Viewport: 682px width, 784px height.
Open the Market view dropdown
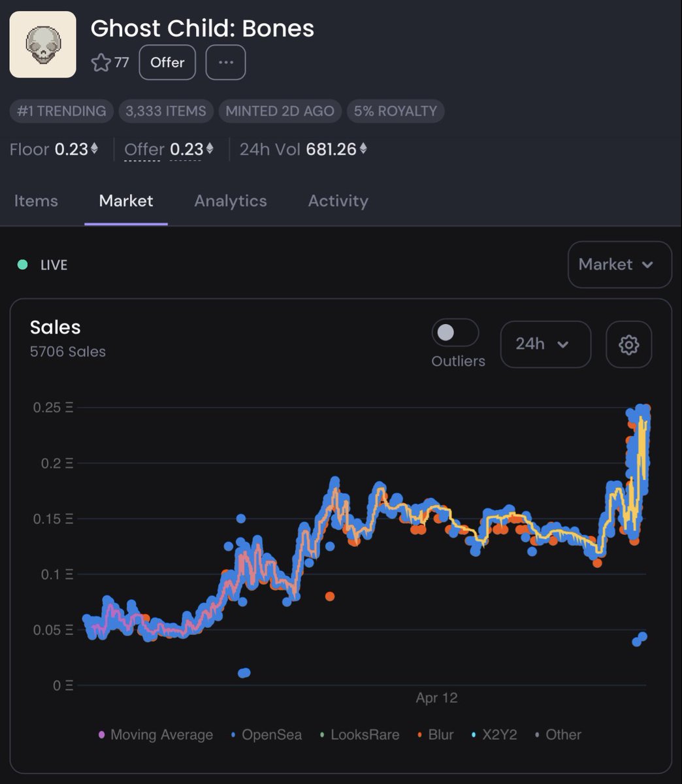coord(619,265)
